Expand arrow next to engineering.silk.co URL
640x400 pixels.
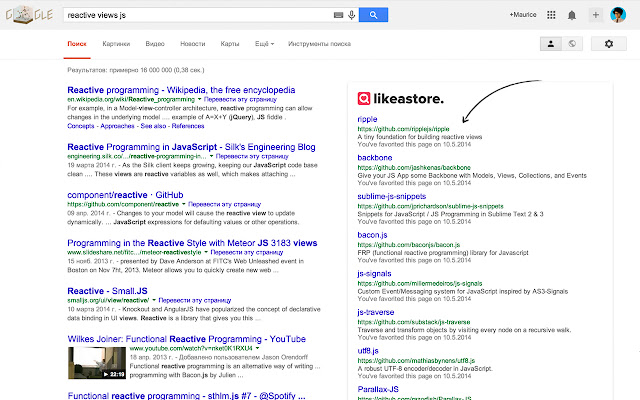(x=211, y=156)
